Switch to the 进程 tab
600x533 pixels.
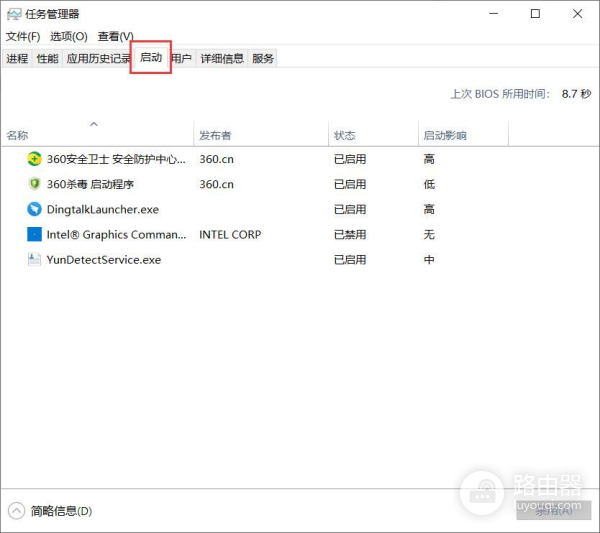coord(17,59)
